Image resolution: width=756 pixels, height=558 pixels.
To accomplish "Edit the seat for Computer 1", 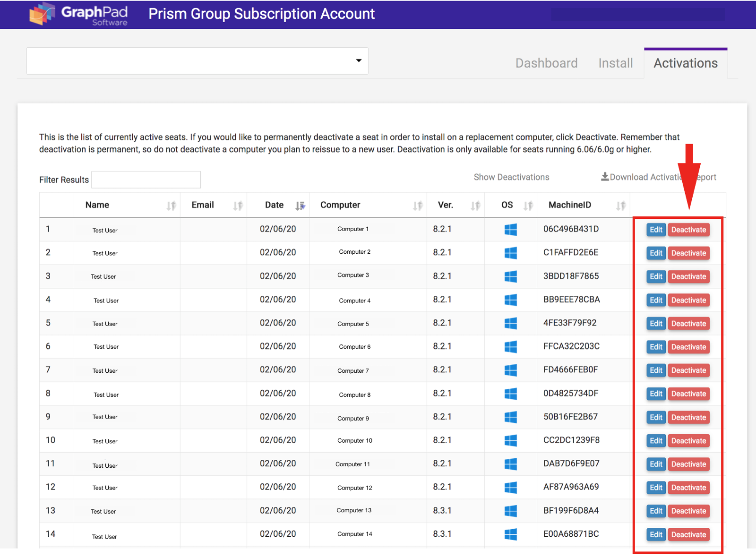I will tap(656, 230).
